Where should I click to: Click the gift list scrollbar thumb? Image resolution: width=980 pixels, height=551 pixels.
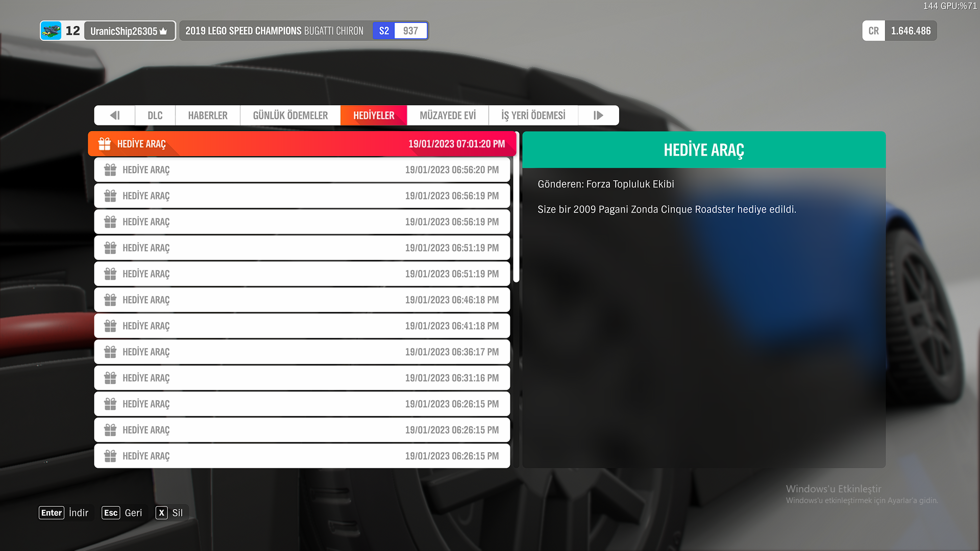pyautogui.click(x=517, y=207)
